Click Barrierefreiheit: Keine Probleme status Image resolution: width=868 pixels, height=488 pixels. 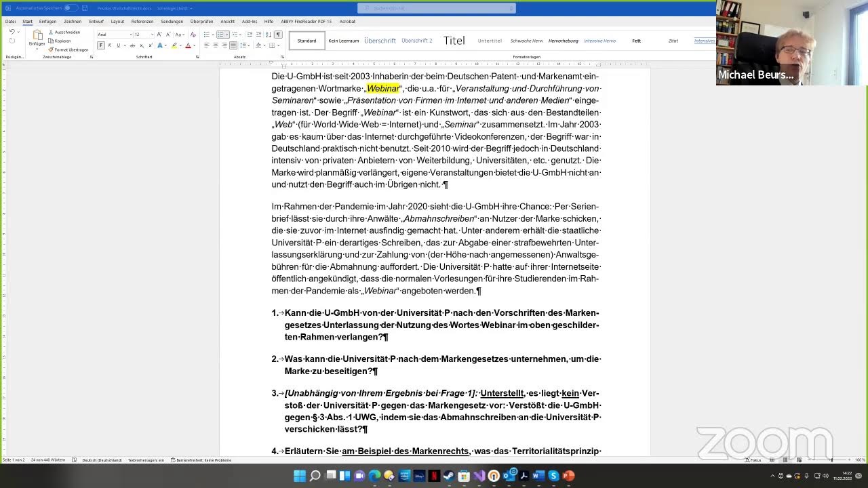tap(201, 460)
